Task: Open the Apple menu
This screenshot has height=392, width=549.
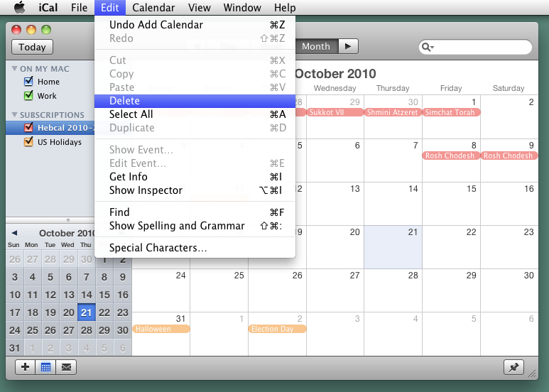Action: (19, 8)
